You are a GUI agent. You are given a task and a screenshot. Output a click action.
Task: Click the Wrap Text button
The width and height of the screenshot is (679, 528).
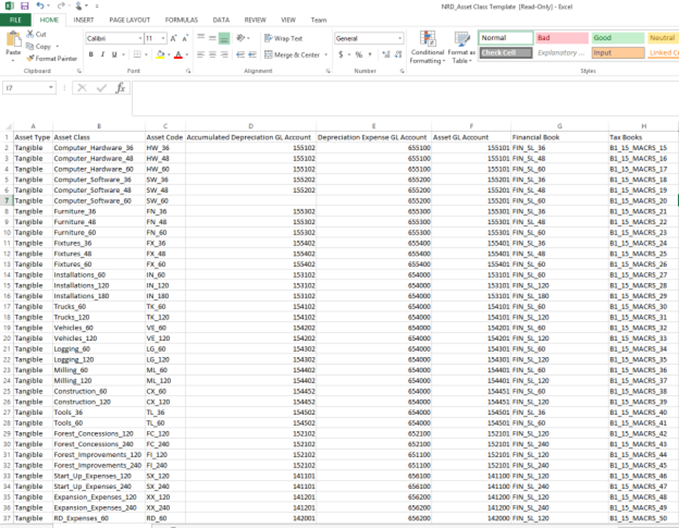(x=283, y=38)
